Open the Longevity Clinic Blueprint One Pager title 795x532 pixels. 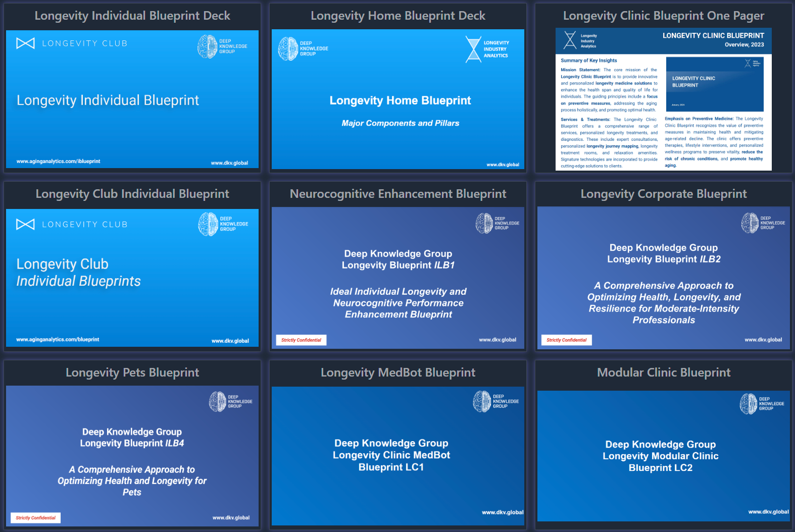(663, 16)
